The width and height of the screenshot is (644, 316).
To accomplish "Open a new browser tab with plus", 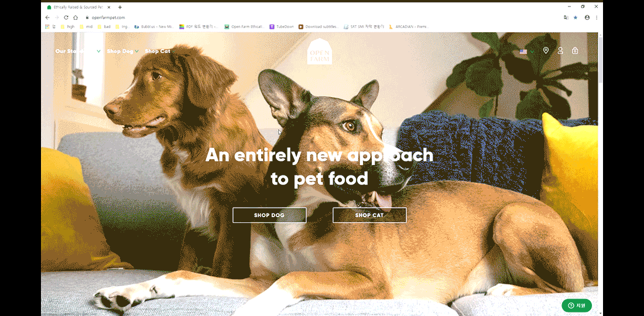I will click(x=120, y=7).
